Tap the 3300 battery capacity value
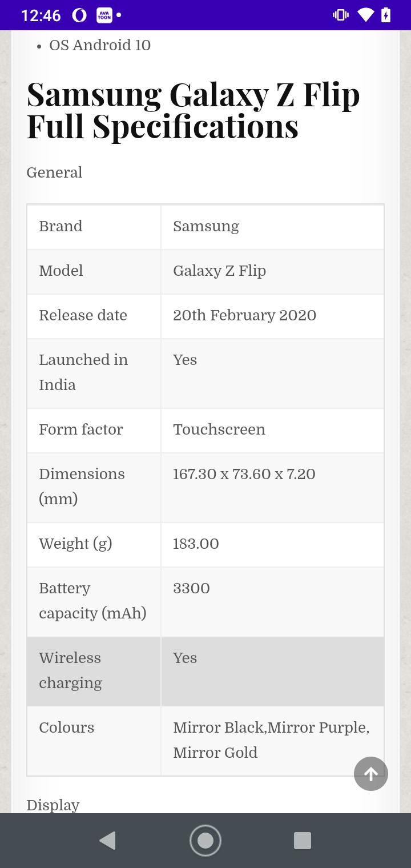 pyautogui.click(x=191, y=588)
